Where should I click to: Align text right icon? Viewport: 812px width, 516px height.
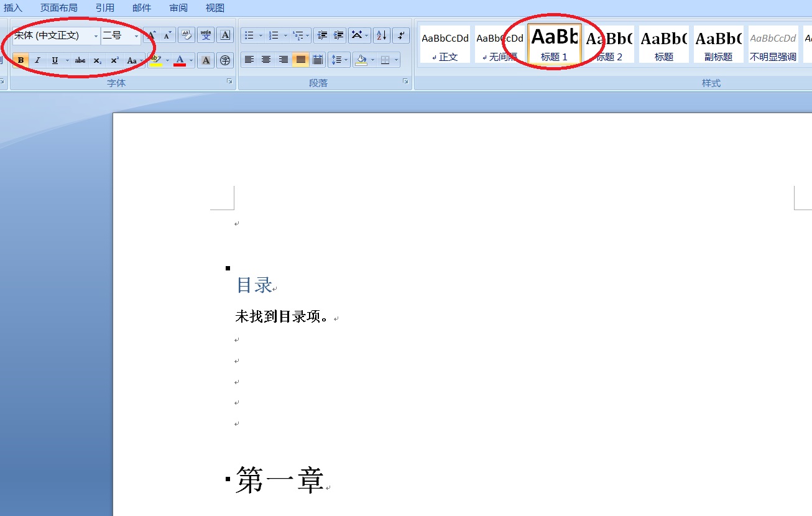pyautogui.click(x=284, y=60)
